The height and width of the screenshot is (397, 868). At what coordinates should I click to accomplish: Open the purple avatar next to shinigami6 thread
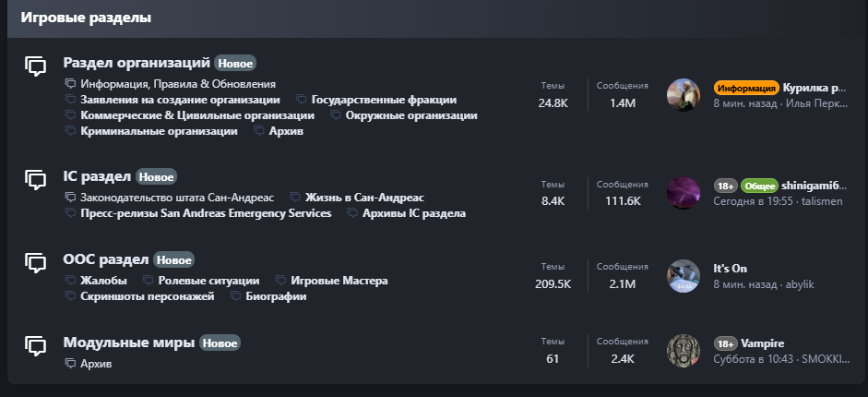pyautogui.click(x=683, y=193)
